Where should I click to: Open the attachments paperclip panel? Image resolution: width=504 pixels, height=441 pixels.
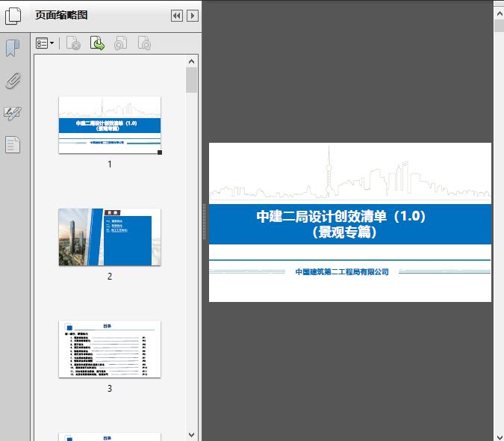pos(13,81)
